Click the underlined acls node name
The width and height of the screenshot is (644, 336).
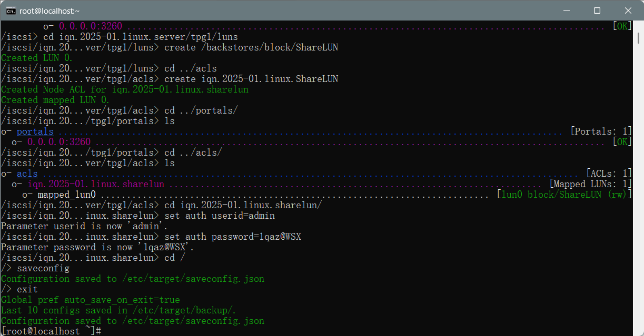coord(27,174)
